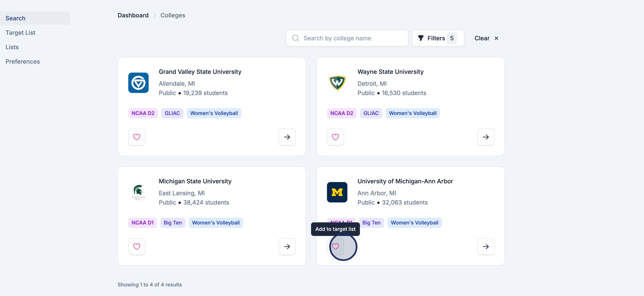
Task: Open the Filters panel
Action: 438,38
